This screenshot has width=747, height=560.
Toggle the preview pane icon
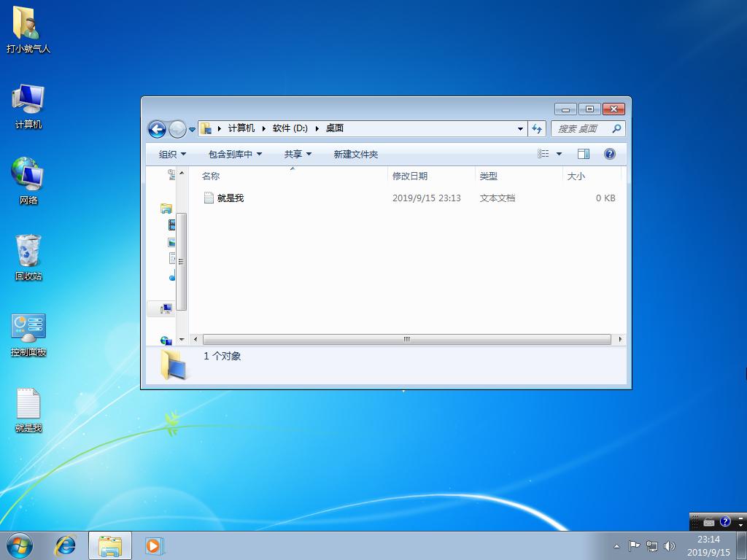click(584, 154)
